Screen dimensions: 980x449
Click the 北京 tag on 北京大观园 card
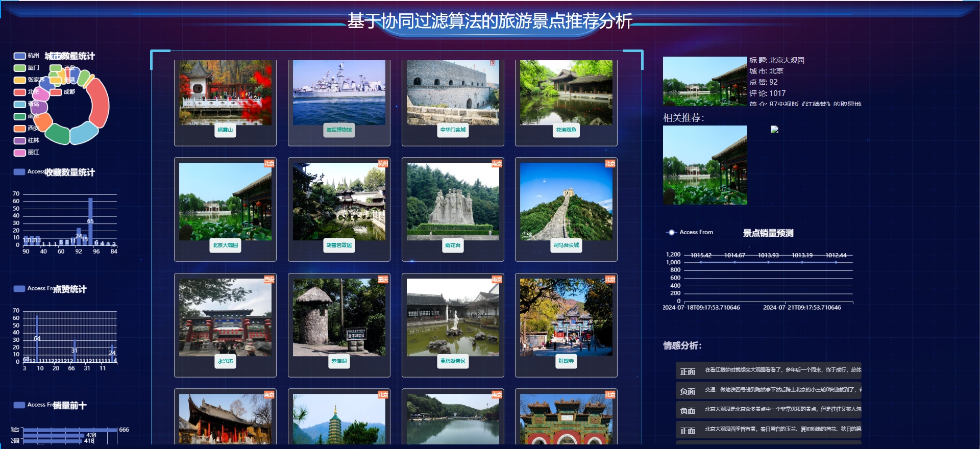269,164
